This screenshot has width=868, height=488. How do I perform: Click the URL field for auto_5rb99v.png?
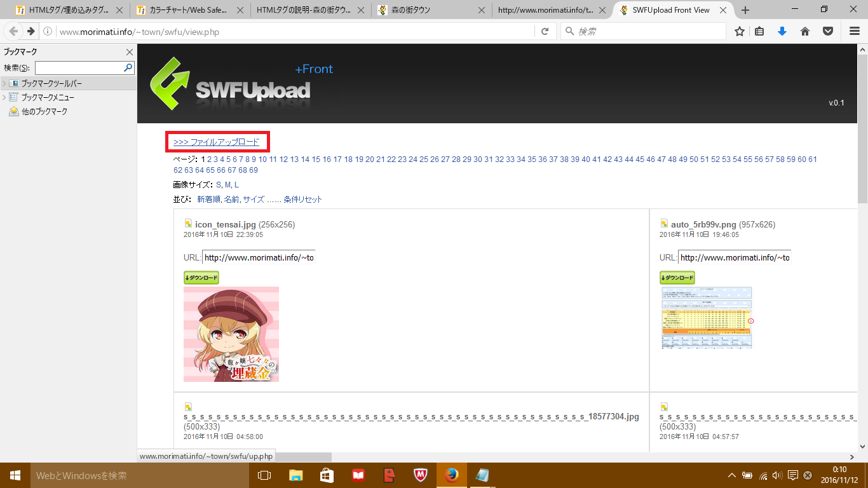735,257
